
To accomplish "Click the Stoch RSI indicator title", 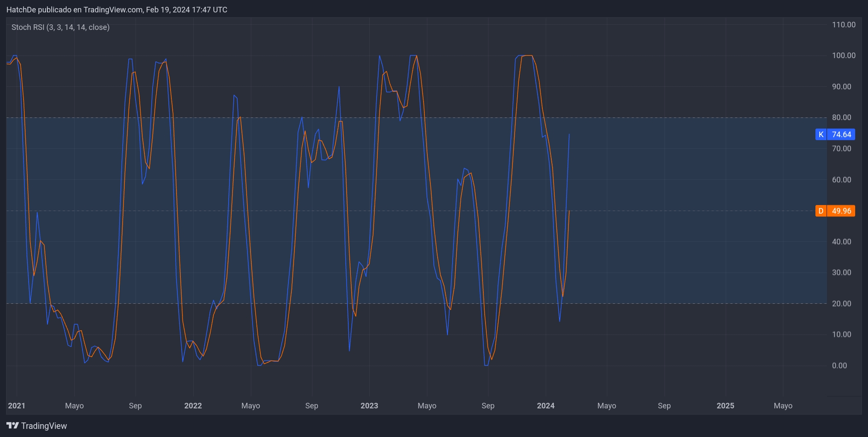I will coord(60,27).
